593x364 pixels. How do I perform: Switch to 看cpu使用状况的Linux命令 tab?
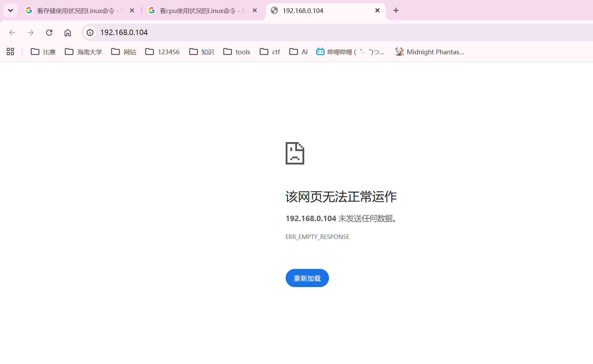tap(198, 11)
